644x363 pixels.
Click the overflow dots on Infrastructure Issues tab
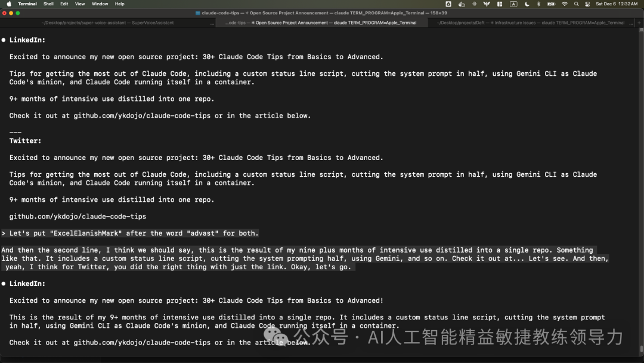coord(631,23)
